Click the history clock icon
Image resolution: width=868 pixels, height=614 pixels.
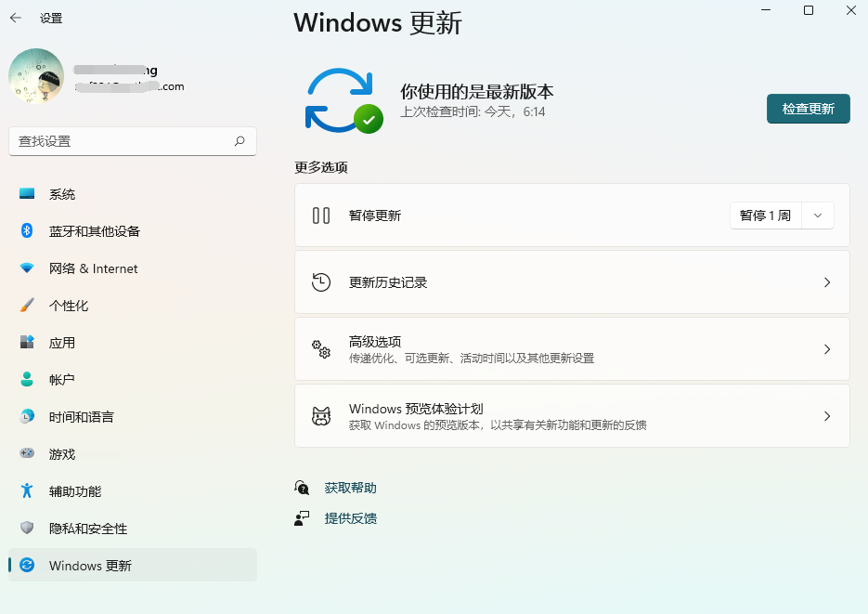pyautogui.click(x=321, y=282)
